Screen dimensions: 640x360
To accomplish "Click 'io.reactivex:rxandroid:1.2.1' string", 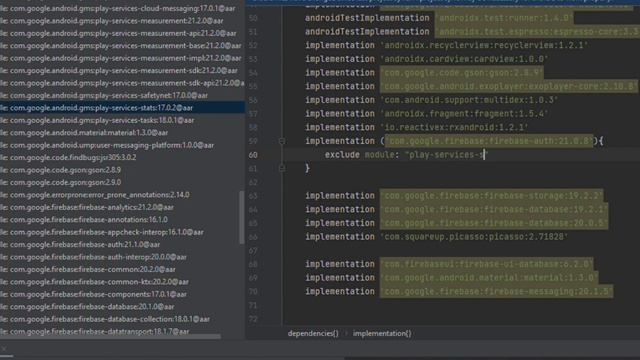I will 454,127.
